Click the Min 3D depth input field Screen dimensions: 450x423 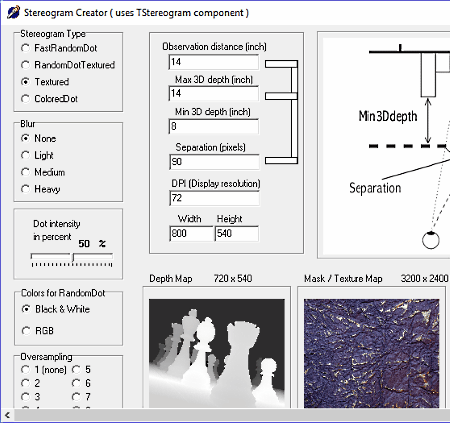214,127
